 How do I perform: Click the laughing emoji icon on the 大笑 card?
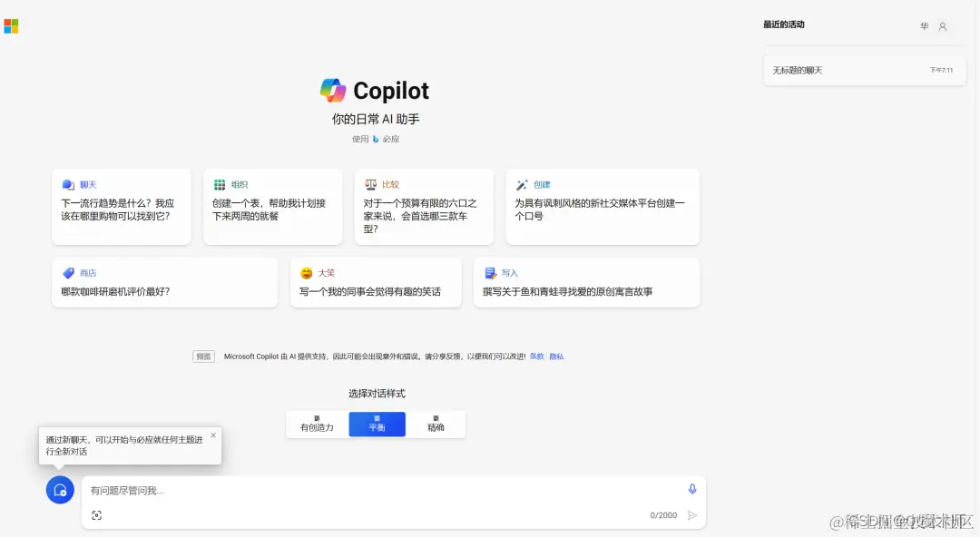[306, 272]
